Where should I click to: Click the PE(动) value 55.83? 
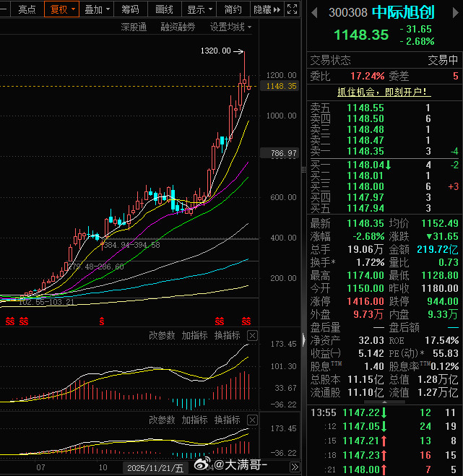(445, 353)
